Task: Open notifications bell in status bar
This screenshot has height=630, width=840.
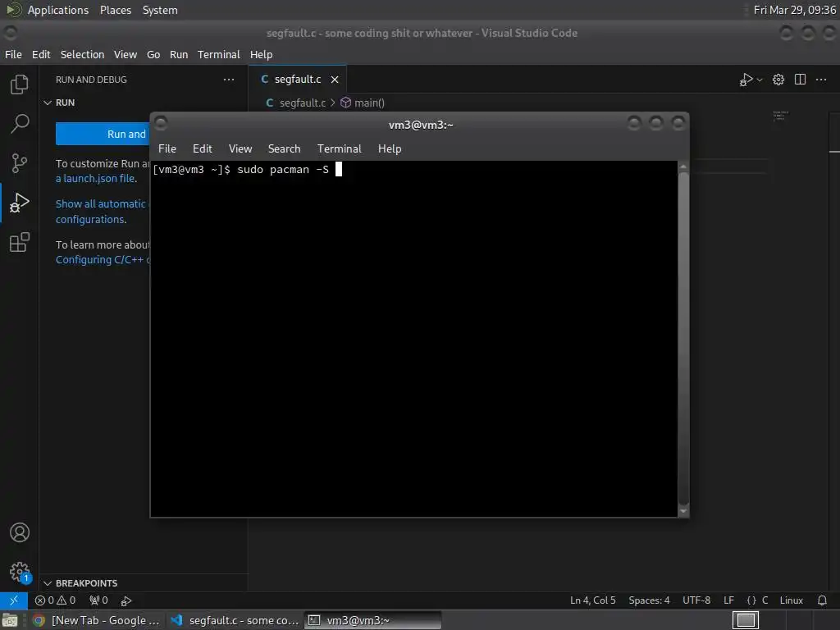Action: [822, 600]
